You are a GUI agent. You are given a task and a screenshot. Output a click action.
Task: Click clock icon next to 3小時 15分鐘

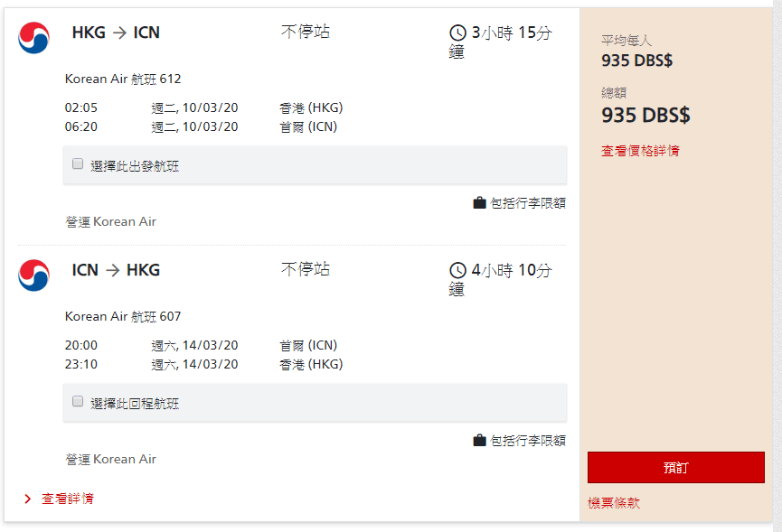(x=457, y=33)
